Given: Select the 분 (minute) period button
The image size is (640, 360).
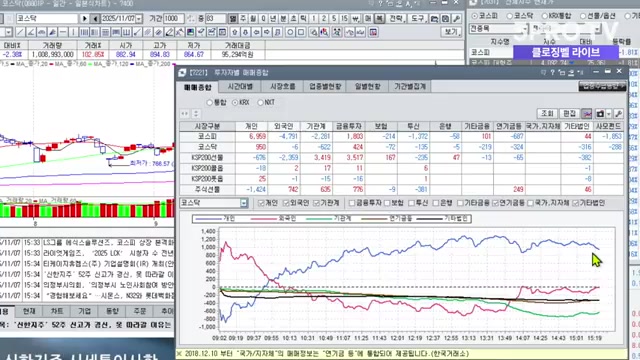Looking at the screenshot, I should click(x=283, y=18).
